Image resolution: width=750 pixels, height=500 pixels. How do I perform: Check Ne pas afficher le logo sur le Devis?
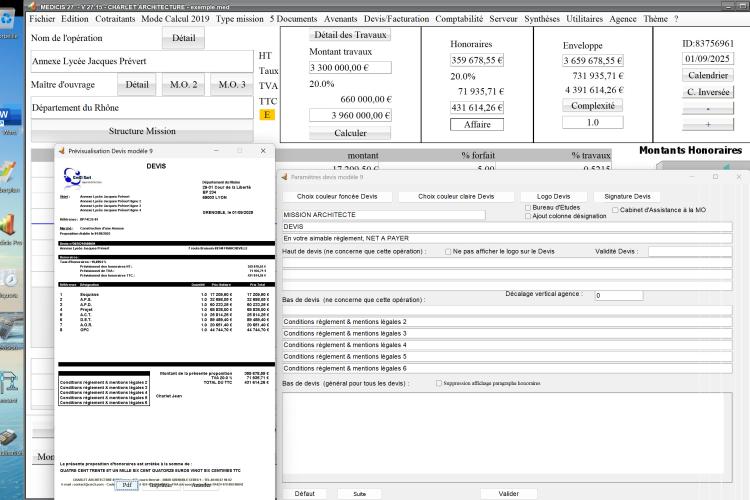click(x=448, y=252)
